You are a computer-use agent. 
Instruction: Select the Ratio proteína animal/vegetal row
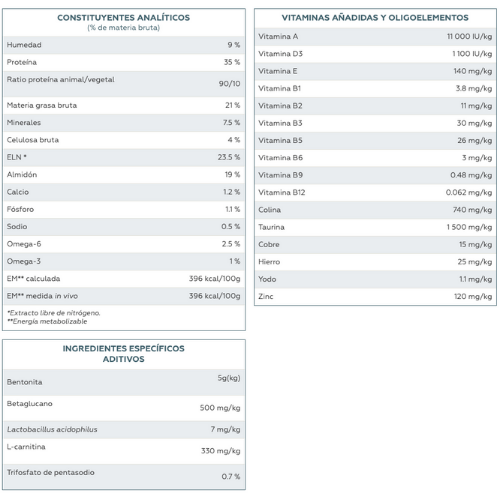[124, 84]
